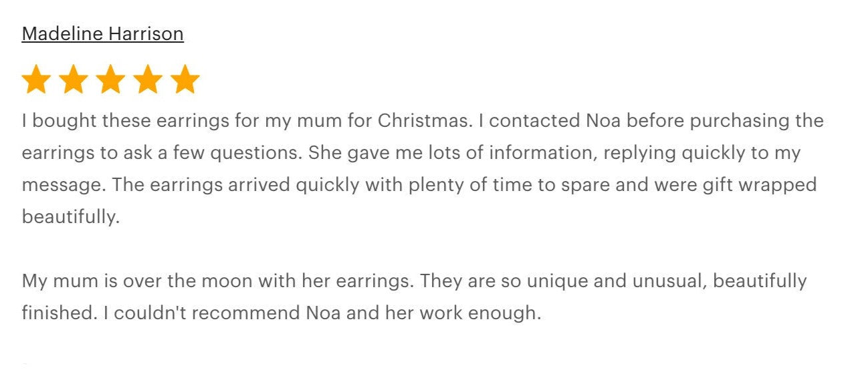Click the fourth gold rating star

tap(148, 79)
